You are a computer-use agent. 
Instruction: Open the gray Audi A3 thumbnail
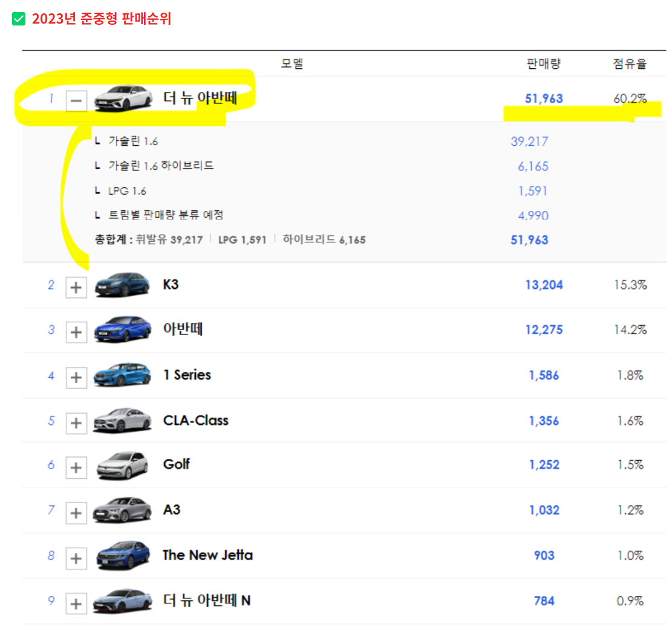(123, 510)
